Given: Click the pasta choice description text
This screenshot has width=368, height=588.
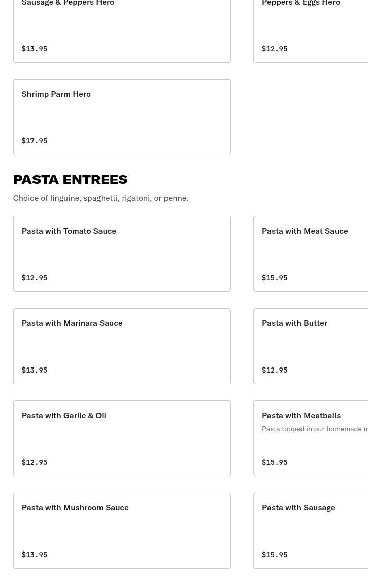Looking at the screenshot, I should click(101, 198).
